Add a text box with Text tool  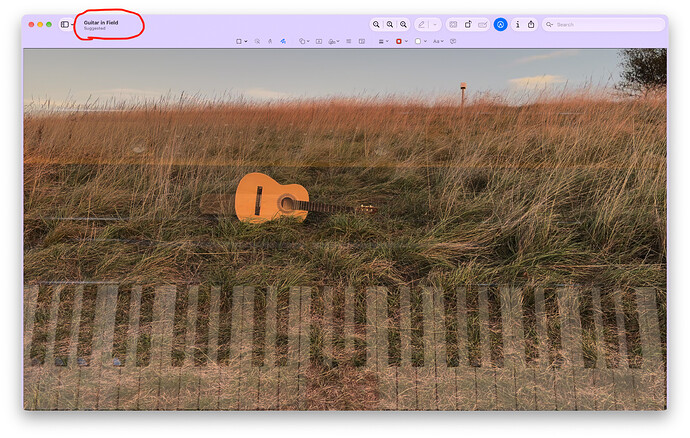pos(319,41)
